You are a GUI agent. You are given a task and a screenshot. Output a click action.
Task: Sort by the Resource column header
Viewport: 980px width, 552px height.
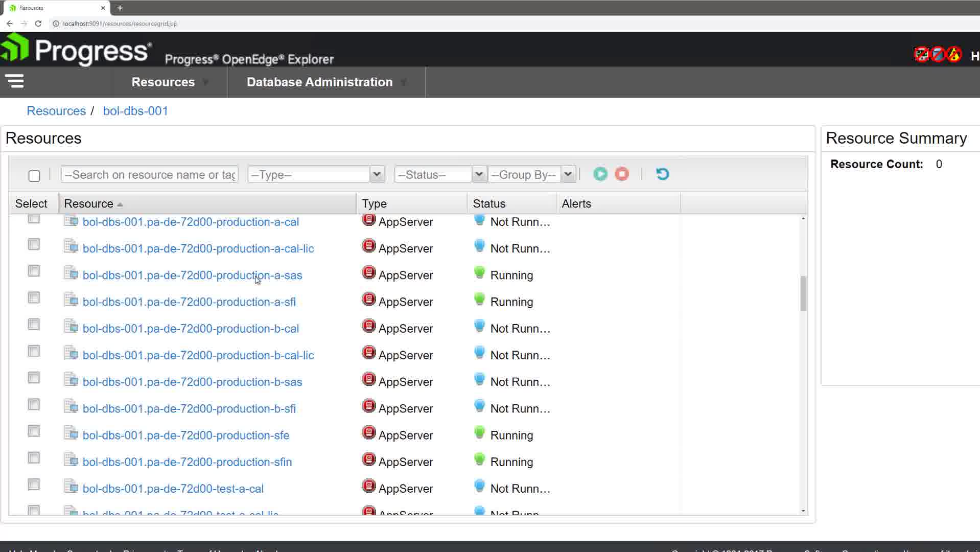tap(207, 203)
